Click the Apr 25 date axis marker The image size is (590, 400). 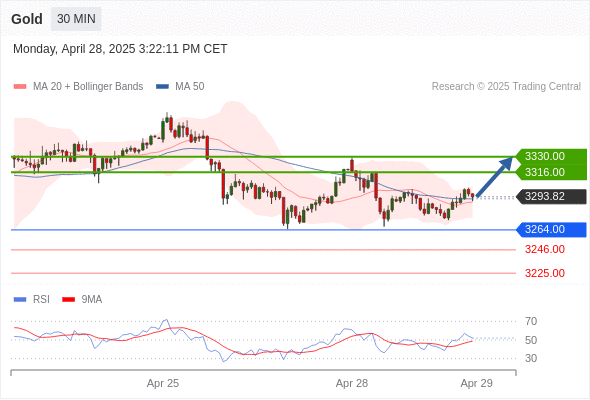coord(163,383)
